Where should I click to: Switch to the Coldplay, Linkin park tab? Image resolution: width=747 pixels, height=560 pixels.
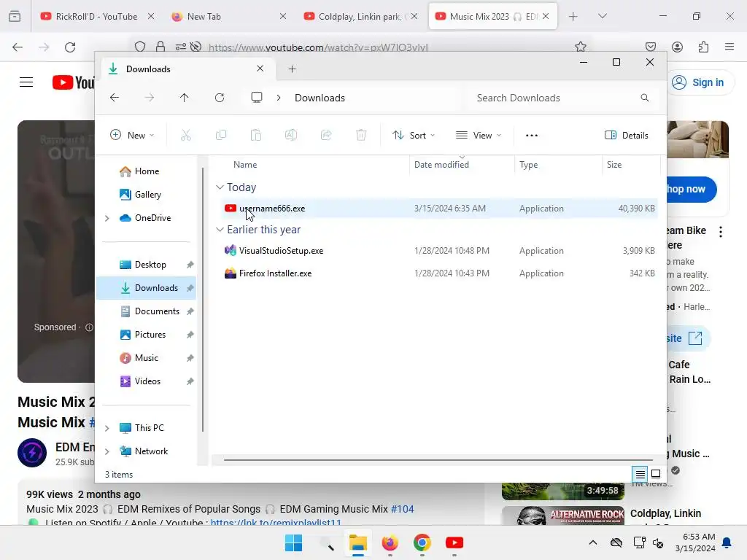pos(360,17)
